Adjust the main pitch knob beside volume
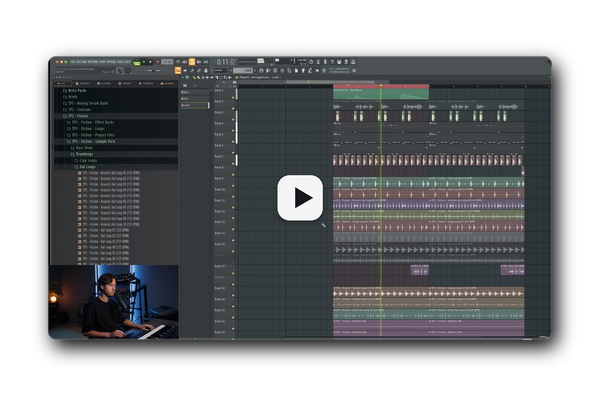 pyautogui.click(x=128, y=70)
